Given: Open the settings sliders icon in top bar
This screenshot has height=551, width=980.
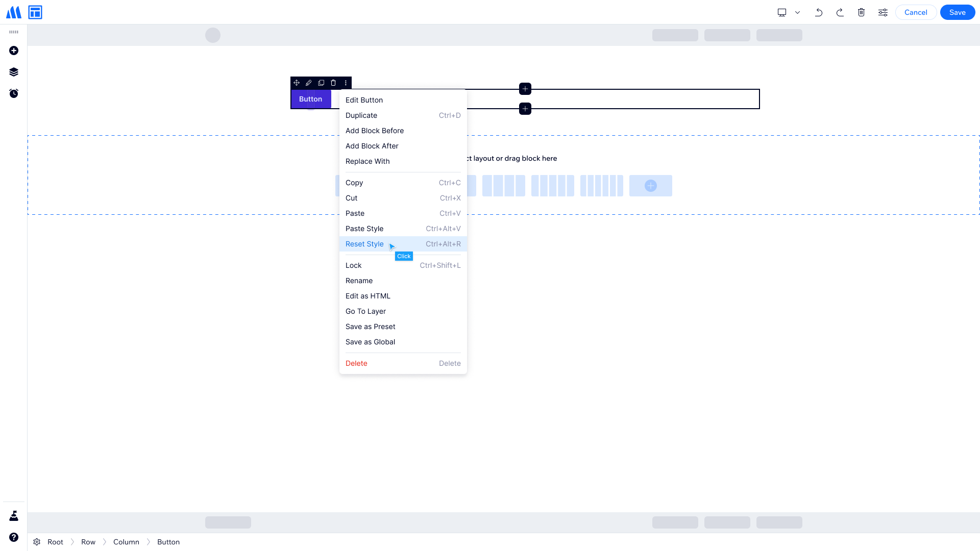Looking at the screenshot, I should point(883,12).
